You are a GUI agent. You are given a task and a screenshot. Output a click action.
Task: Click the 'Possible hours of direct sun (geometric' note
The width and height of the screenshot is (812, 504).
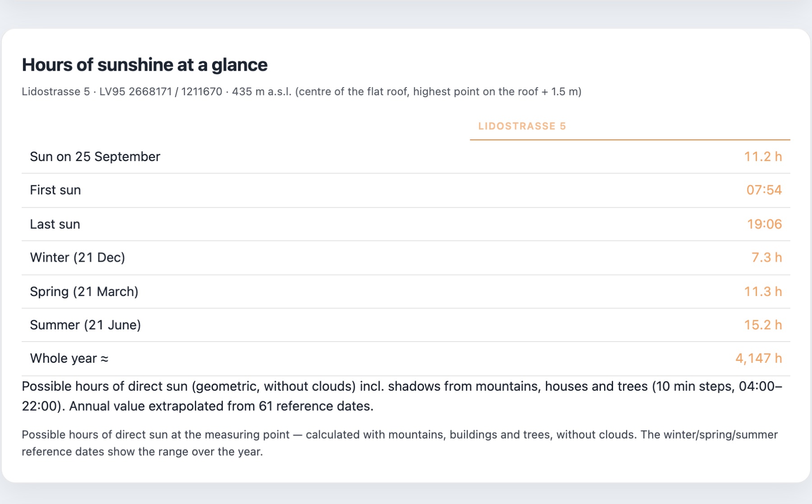(x=402, y=396)
